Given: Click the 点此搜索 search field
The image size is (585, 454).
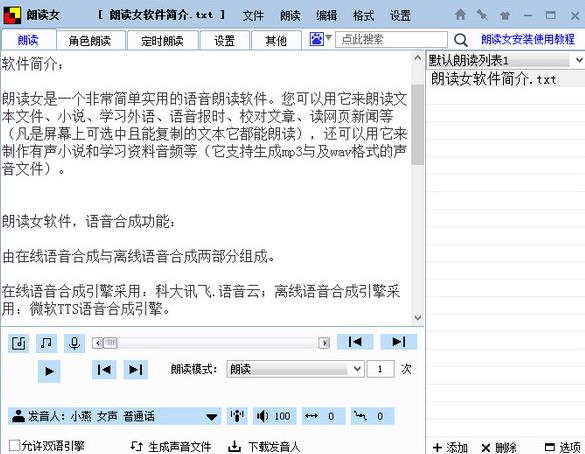Looking at the screenshot, I should (x=391, y=39).
